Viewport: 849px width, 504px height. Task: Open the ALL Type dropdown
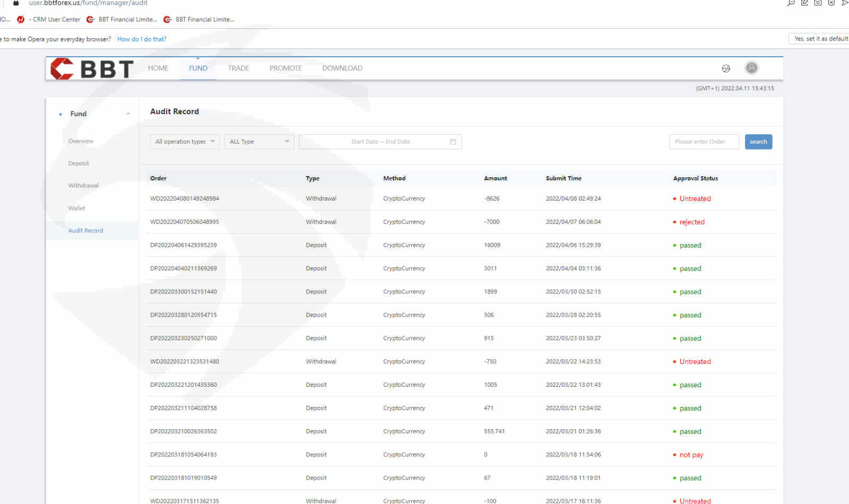(259, 142)
